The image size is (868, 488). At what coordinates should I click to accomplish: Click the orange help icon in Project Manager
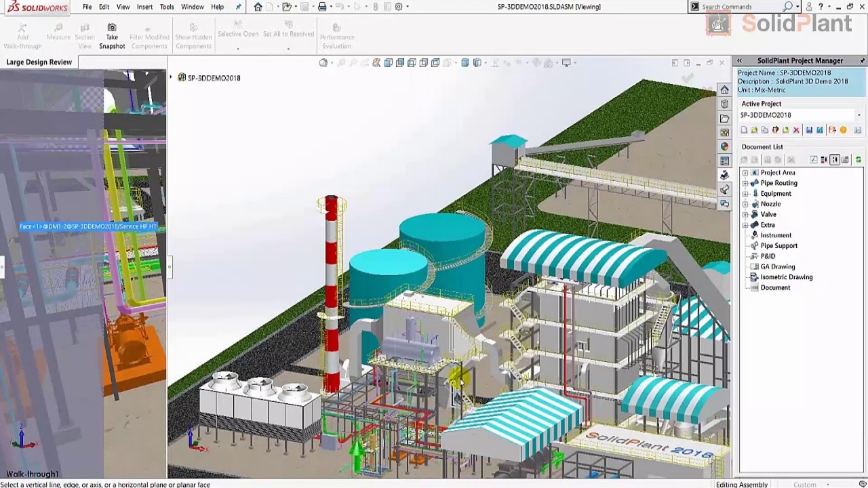[843, 130]
